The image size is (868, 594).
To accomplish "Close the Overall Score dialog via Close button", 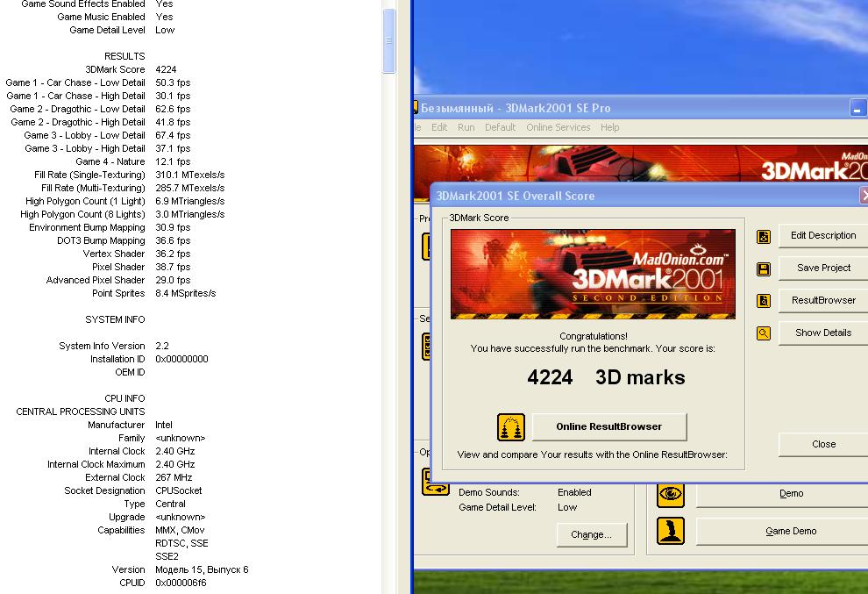I will pyautogui.click(x=823, y=444).
